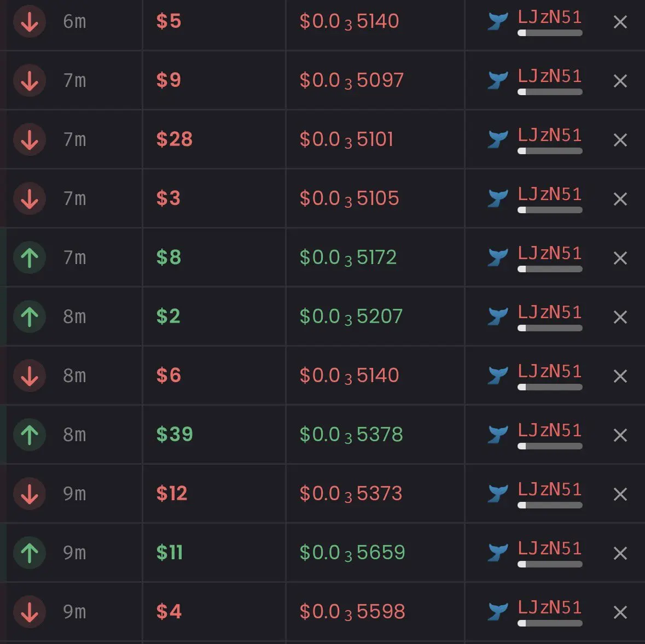Open LJzN51 wallet link on $6 row
This screenshot has width=645, height=644.
[550, 371]
